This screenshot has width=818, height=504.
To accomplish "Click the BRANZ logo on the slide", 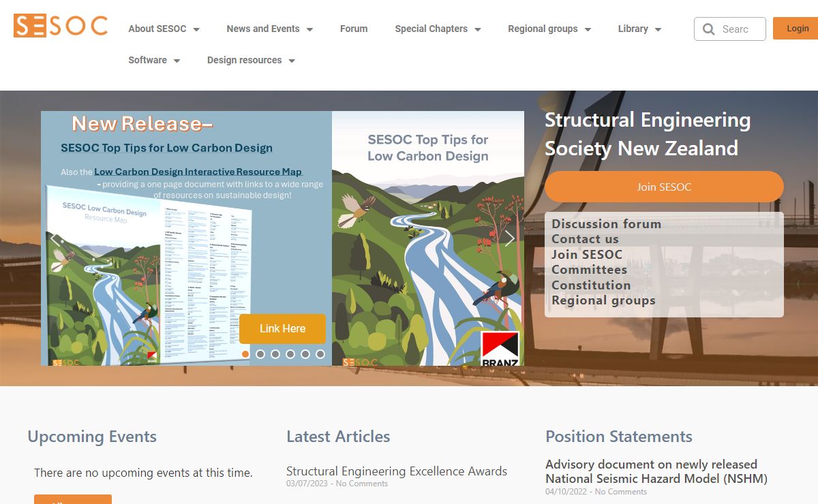I will 500,349.
